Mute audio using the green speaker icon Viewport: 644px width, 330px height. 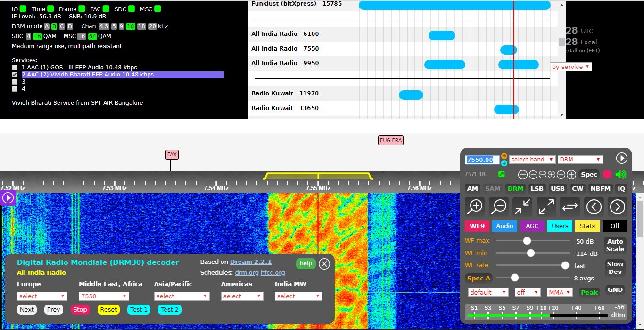click(621, 174)
